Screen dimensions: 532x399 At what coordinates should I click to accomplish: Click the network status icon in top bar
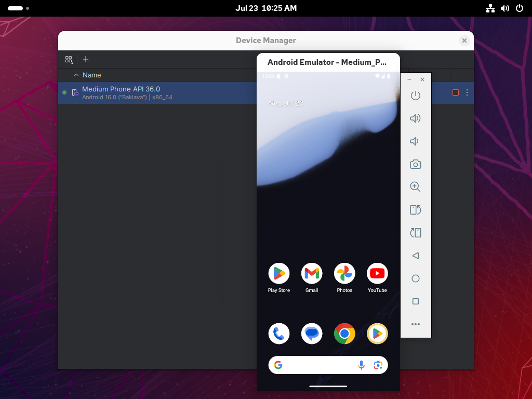click(x=490, y=8)
